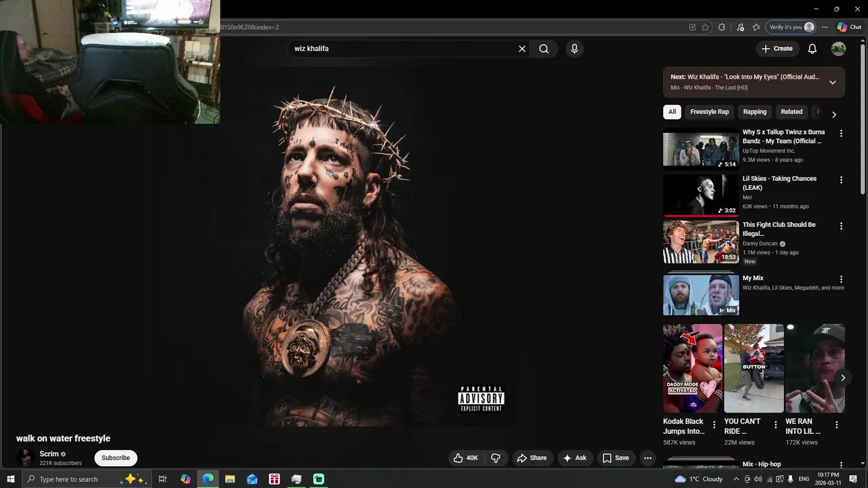Open Lil Skies Taking Chances thumbnail

701,195
